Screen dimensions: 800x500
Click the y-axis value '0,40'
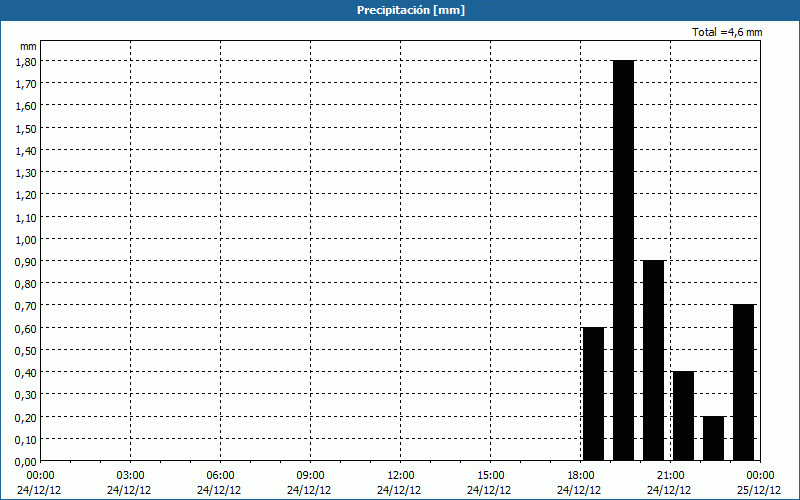click(27, 373)
